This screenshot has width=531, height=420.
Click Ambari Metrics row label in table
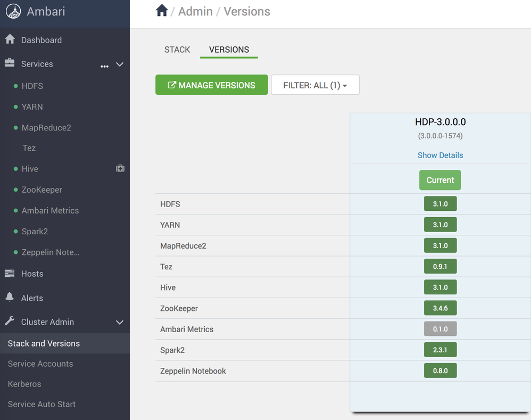click(x=187, y=329)
